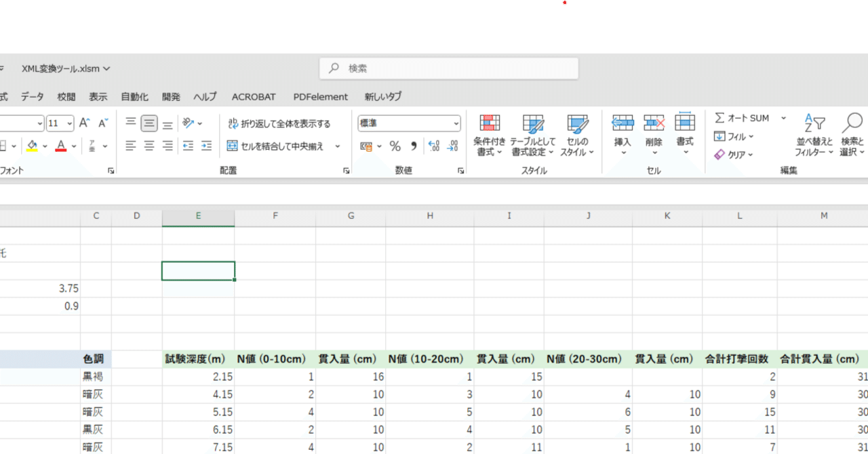Apply percentage style to selection
The height and width of the screenshot is (454, 868).
click(395, 145)
